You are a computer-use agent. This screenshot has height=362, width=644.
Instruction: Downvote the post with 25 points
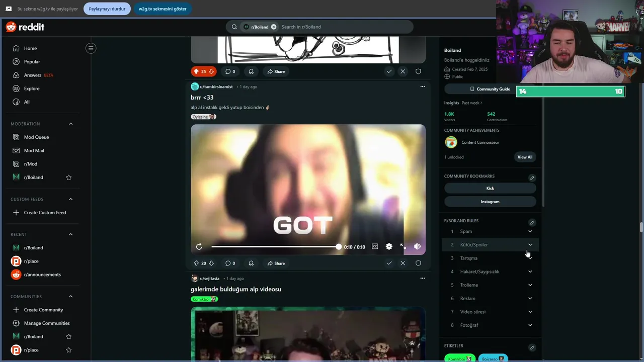pyautogui.click(x=211, y=71)
